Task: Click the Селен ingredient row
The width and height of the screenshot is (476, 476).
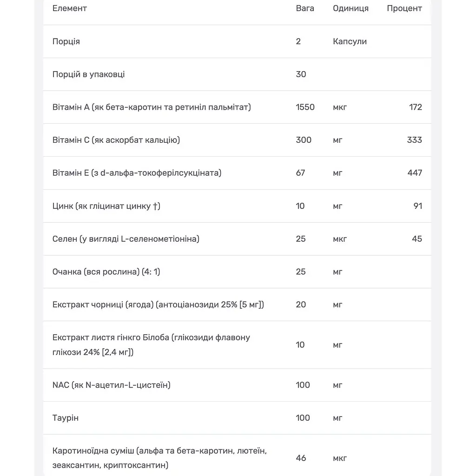Action: click(237, 239)
